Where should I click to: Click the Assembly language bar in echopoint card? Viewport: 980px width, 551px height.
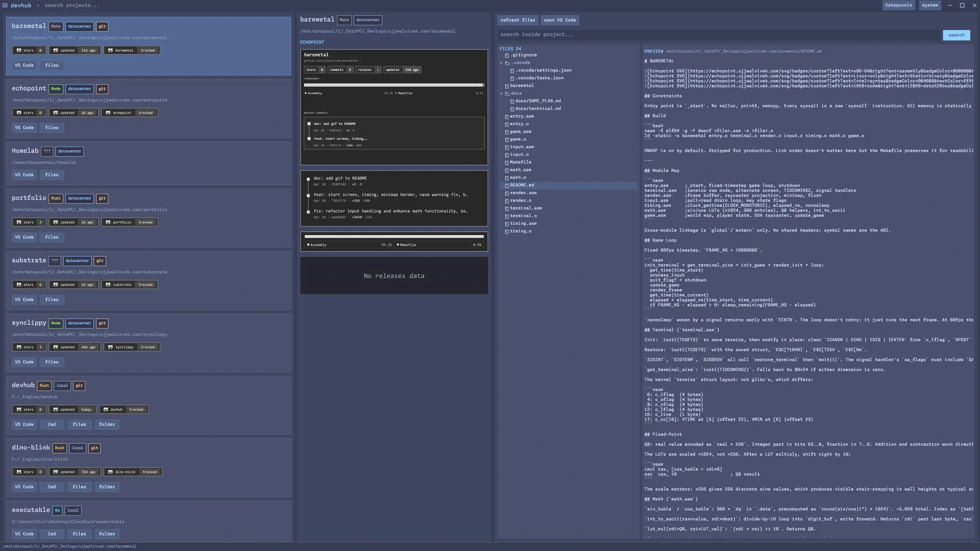[394, 85]
